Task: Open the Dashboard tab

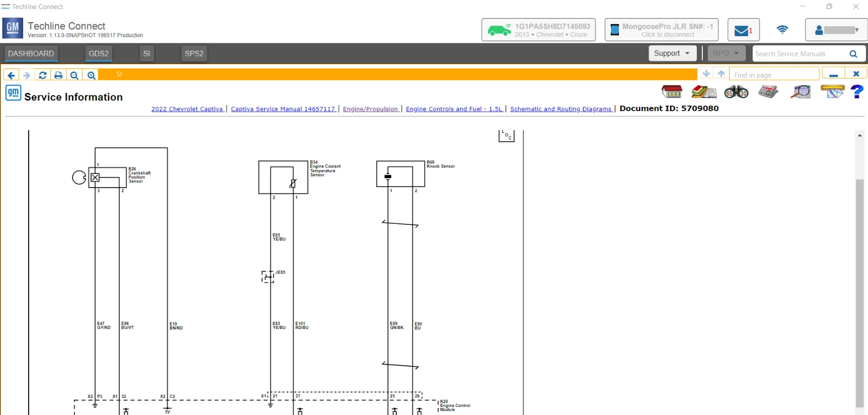Action: (31, 54)
